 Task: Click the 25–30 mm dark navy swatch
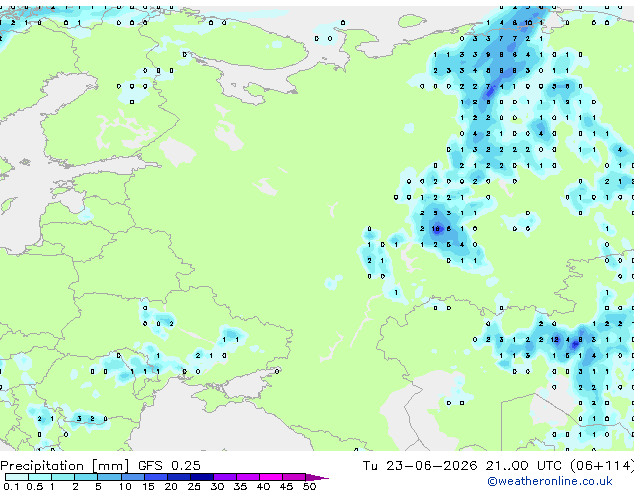coord(202,477)
